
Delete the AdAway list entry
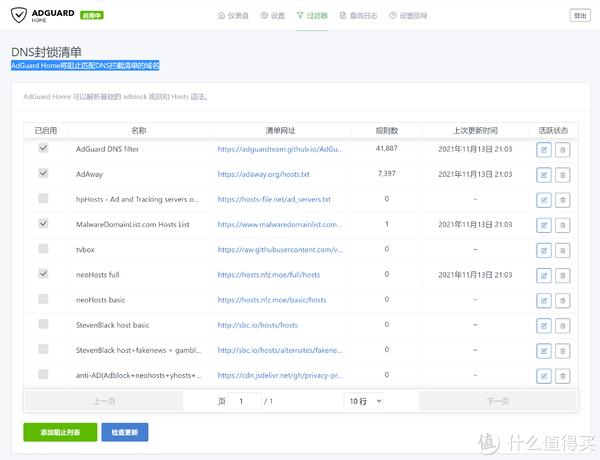coord(562,175)
